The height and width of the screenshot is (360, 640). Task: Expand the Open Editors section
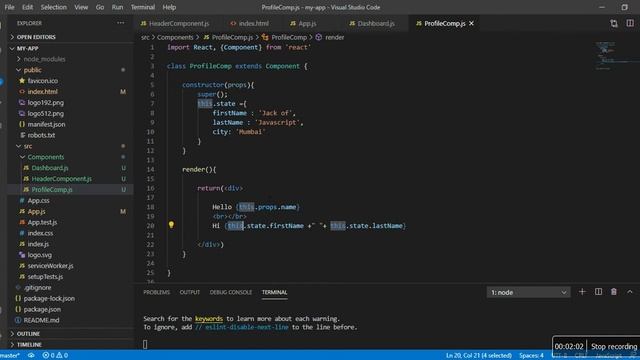click(x=70, y=37)
